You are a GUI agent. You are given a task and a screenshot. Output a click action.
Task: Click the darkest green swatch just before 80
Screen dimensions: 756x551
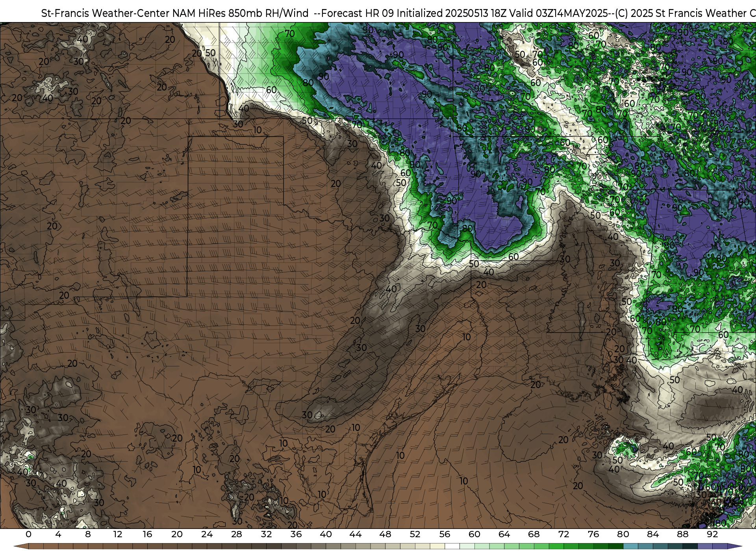click(x=616, y=546)
